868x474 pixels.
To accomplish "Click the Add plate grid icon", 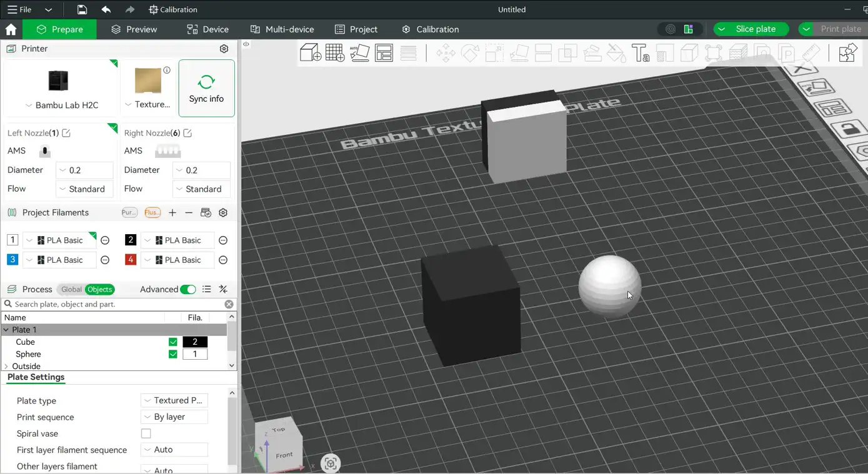I will [335, 52].
